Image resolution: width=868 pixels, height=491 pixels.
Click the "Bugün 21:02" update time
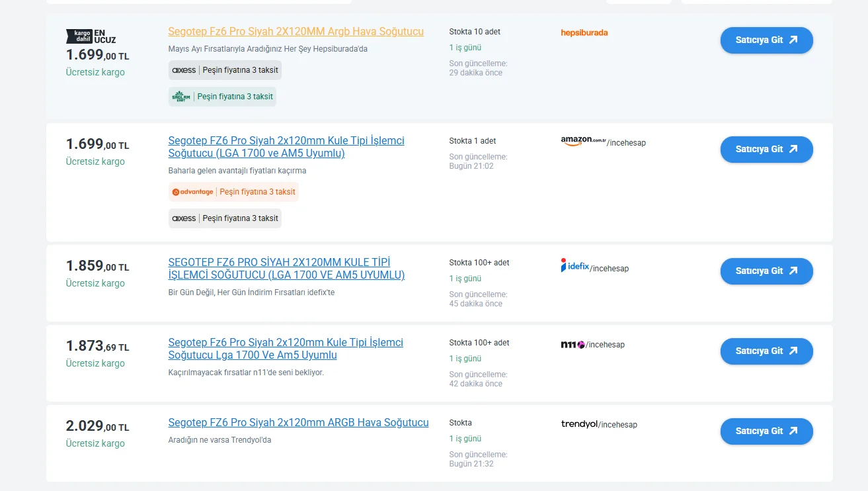471,166
